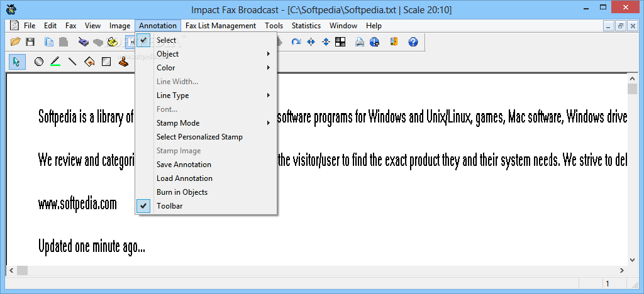Choose Select Personalized Stamp
Viewport: 644px width, 294px height.
pyautogui.click(x=206, y=136)
